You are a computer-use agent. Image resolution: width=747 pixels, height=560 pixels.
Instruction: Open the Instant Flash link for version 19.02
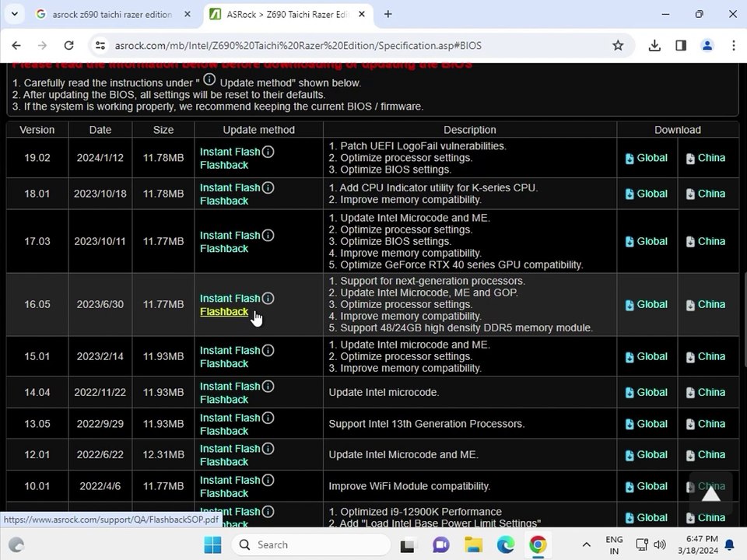(x=230, y=152)
